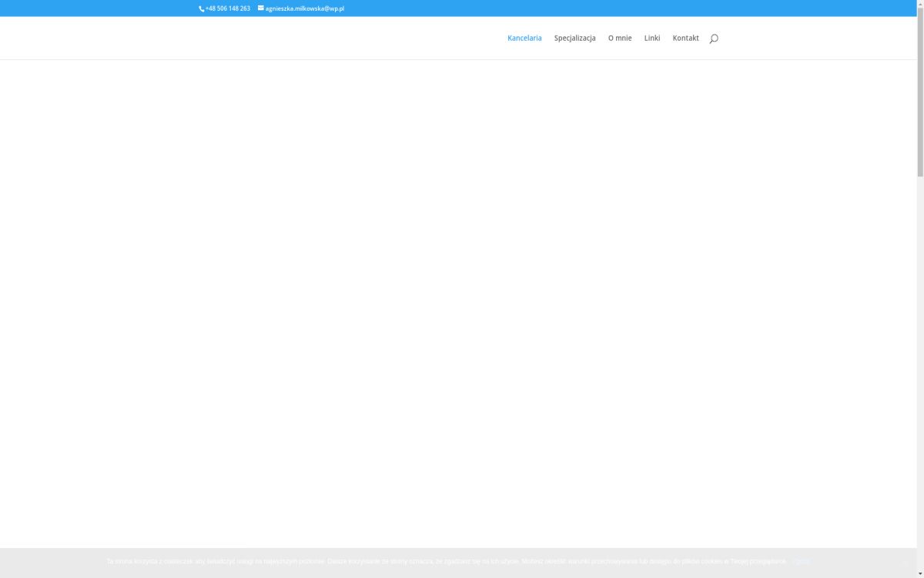Click phone number +48 506 148 263
This screenshot has height=578, width=924.
pos(226,8)
